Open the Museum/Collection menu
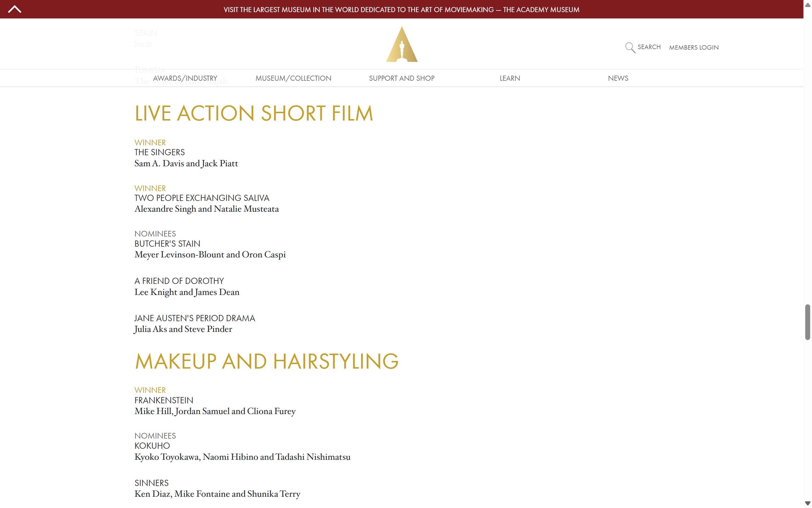 click(293, 78)
